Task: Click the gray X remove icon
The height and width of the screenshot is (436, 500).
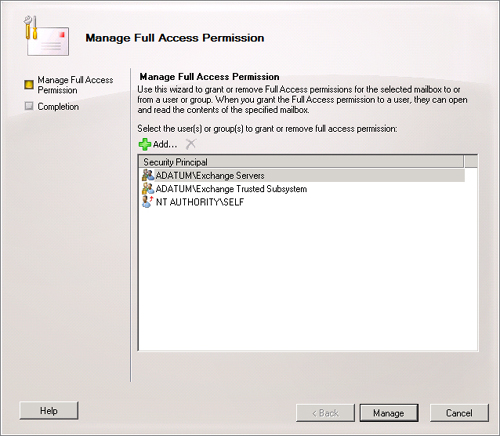Action: click(191, 144)
